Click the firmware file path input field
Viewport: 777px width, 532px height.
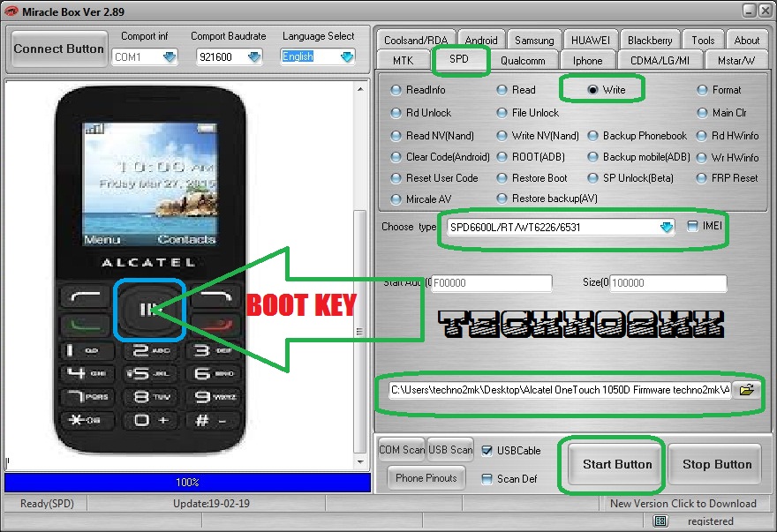(560, 389)
